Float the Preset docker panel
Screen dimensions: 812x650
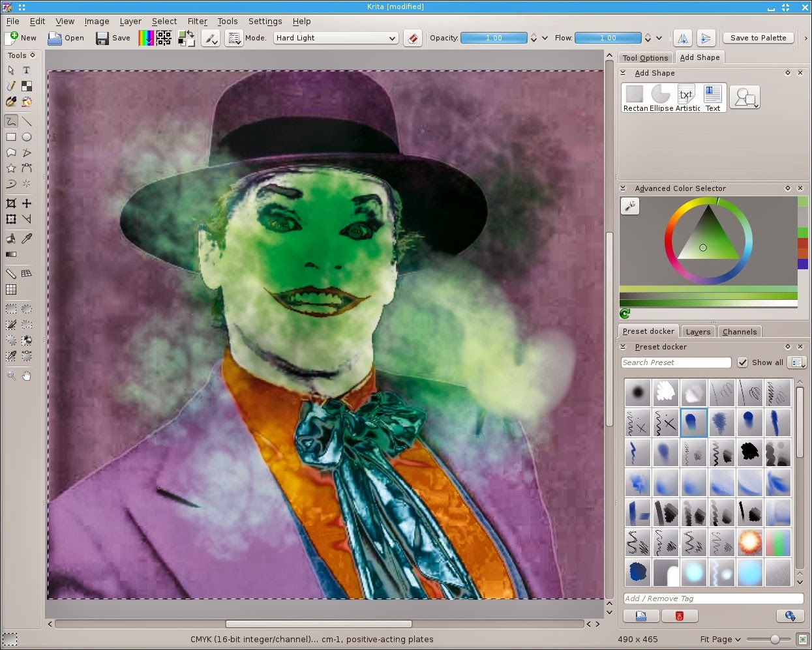point(788,346)
